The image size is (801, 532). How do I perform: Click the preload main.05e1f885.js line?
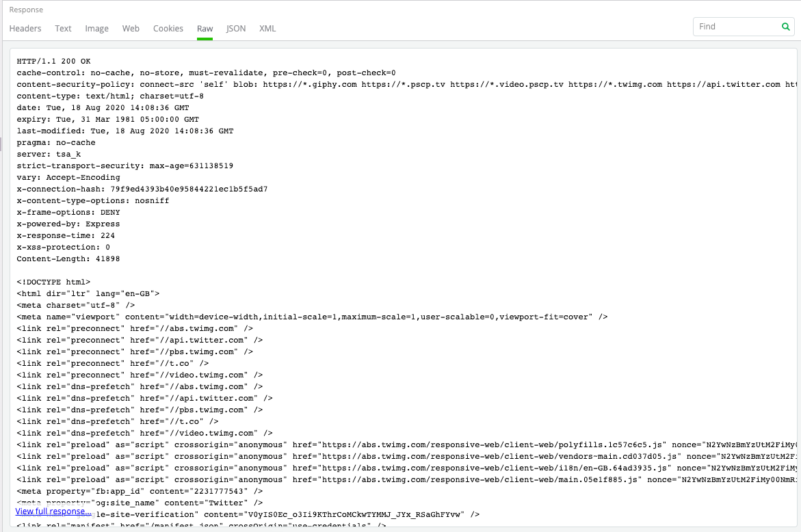(x=406, y=479)
